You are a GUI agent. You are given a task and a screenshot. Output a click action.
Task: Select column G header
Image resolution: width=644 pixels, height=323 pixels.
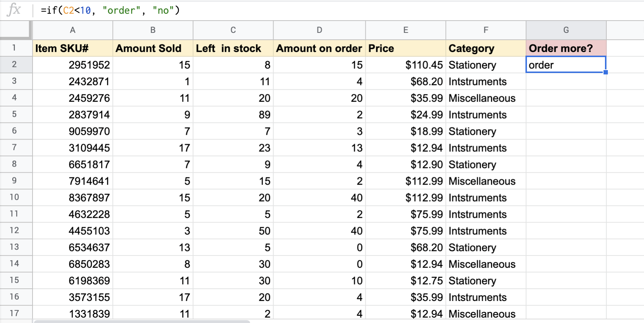[x=566, y=30]
